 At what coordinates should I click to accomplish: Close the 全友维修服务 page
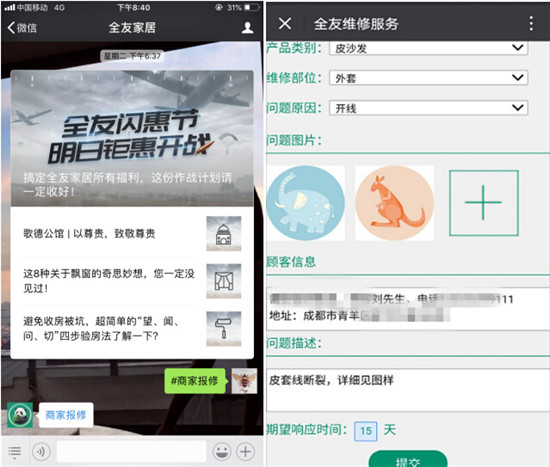click(x=285, y=24)
